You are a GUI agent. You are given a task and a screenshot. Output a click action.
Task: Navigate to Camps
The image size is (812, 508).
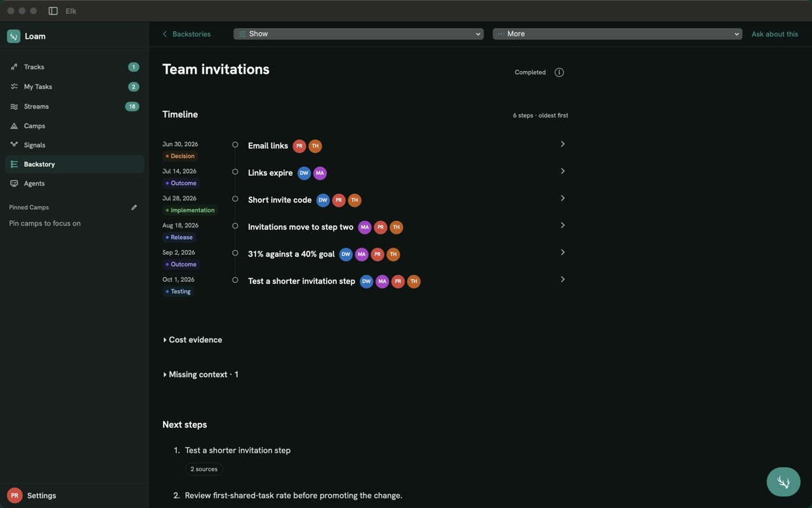click(x=74, y=126)
